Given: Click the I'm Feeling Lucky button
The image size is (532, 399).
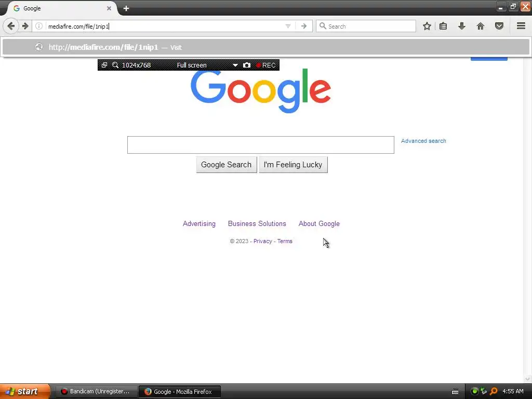Looking at the screenshot, I should click(293, 165).
